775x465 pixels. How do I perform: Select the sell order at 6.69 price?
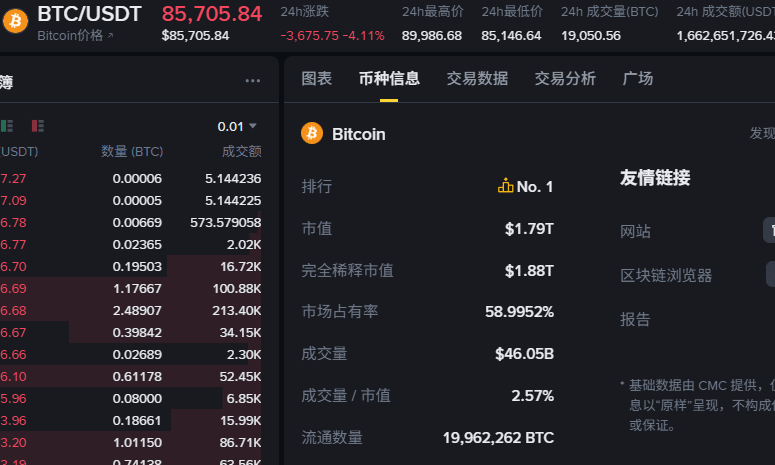coord(130,289)
